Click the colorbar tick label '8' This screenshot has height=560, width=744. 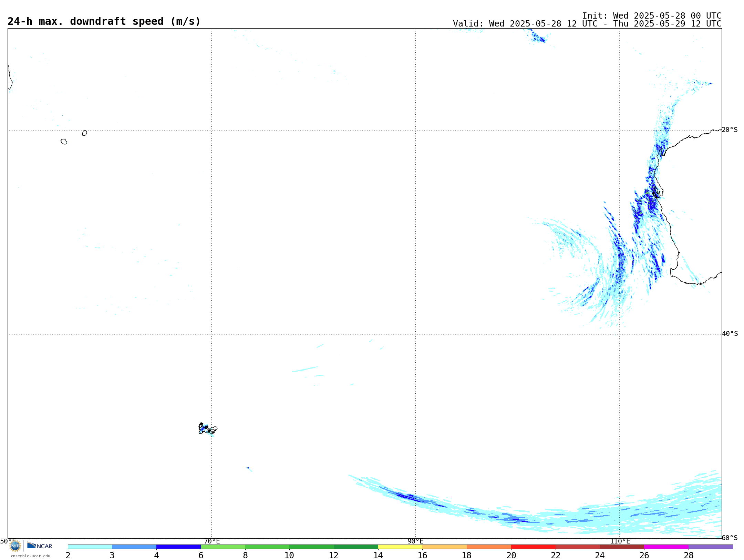245,555
